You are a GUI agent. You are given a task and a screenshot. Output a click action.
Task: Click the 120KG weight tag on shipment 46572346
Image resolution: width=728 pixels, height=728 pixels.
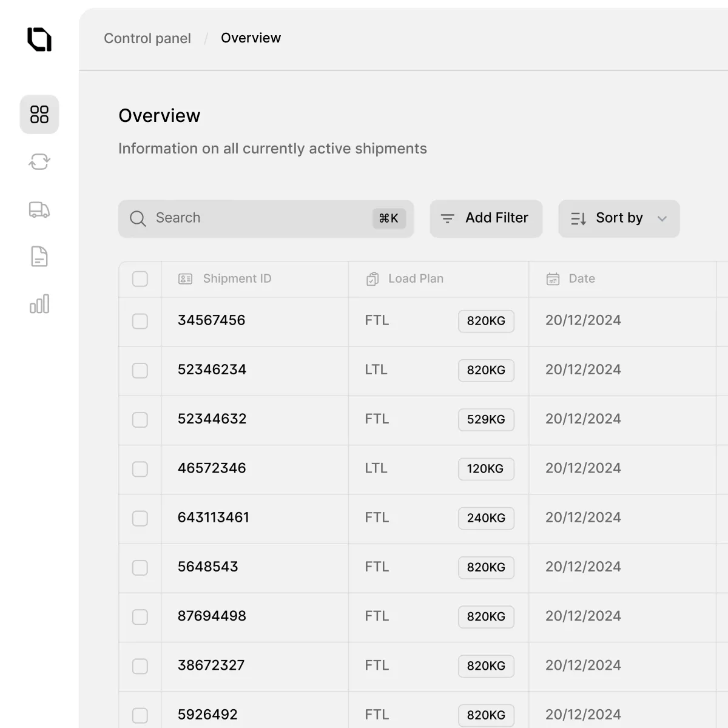(x=486, y=468)
